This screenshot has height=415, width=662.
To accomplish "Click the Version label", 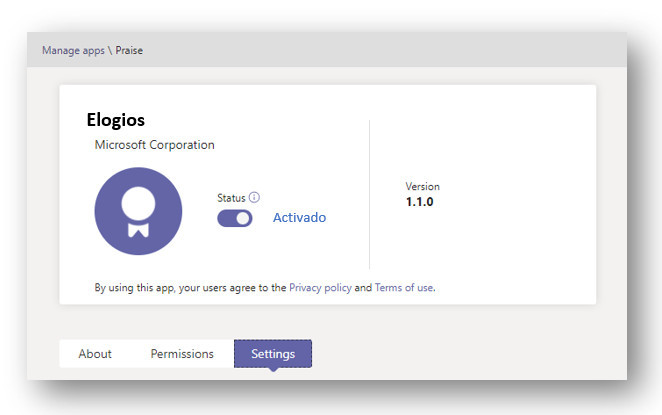I will [423, 186].
